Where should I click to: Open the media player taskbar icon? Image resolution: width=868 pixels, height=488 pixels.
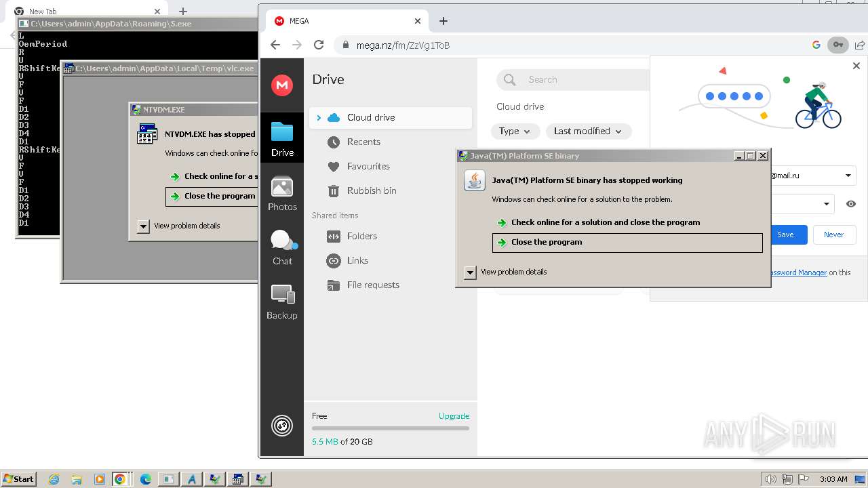tap(99, 479)
